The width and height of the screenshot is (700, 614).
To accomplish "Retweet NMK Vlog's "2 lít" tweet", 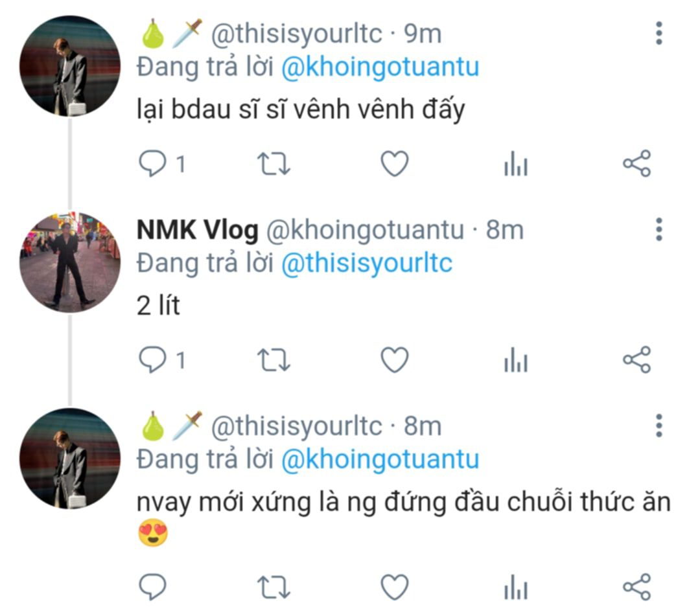I will pos(274,360).
